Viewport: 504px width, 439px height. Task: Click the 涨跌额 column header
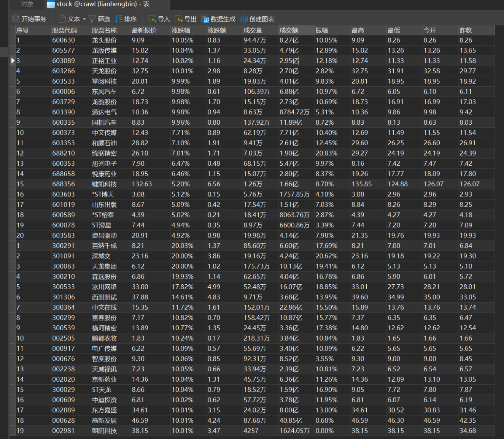point(224,30)
